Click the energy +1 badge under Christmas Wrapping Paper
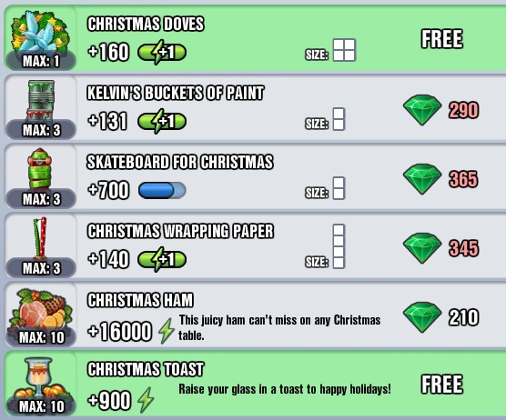 [162, 259]
